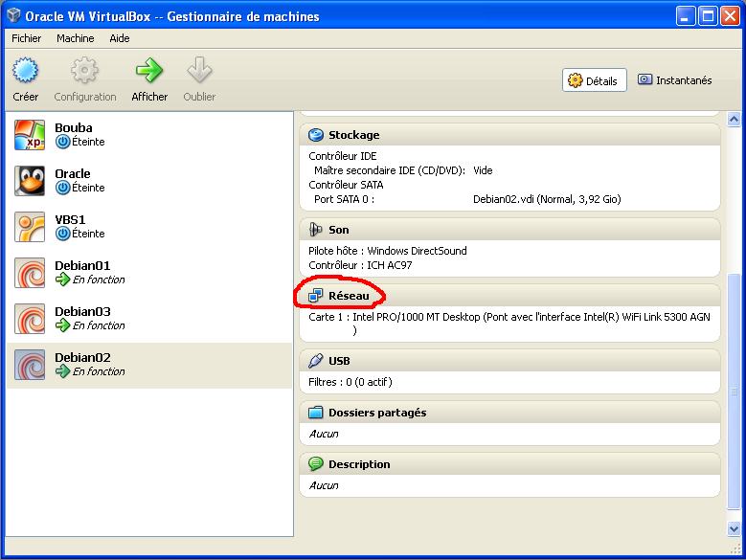Click the Afficher green arrow icon
The height and width of the screenshot is (560, 746).
coord(149,70)
